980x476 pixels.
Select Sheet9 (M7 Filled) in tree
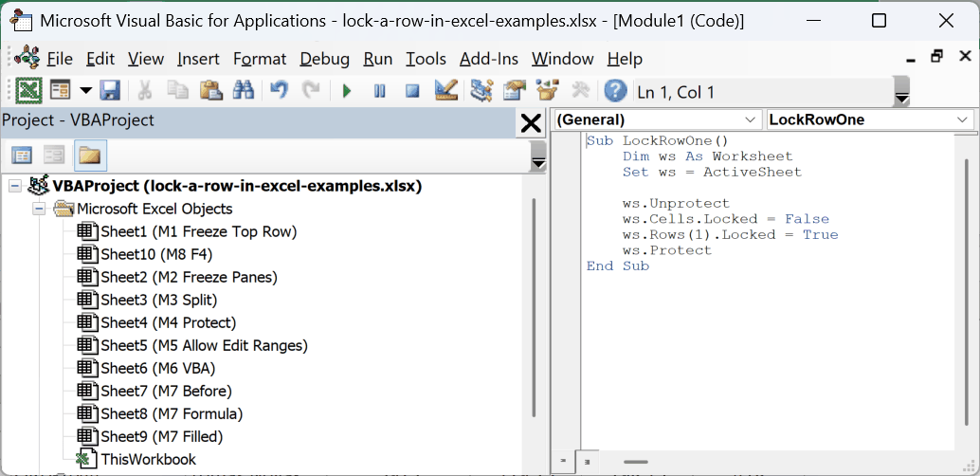(162, 436)
